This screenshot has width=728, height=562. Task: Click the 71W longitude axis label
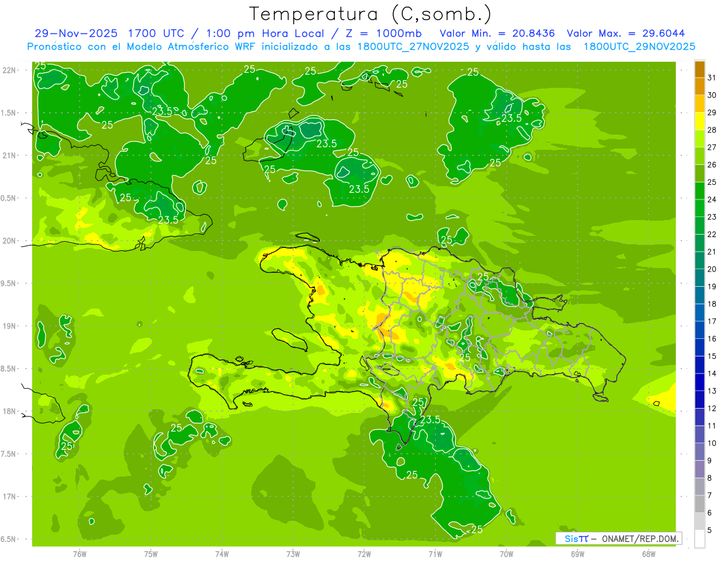coord(435,554)
